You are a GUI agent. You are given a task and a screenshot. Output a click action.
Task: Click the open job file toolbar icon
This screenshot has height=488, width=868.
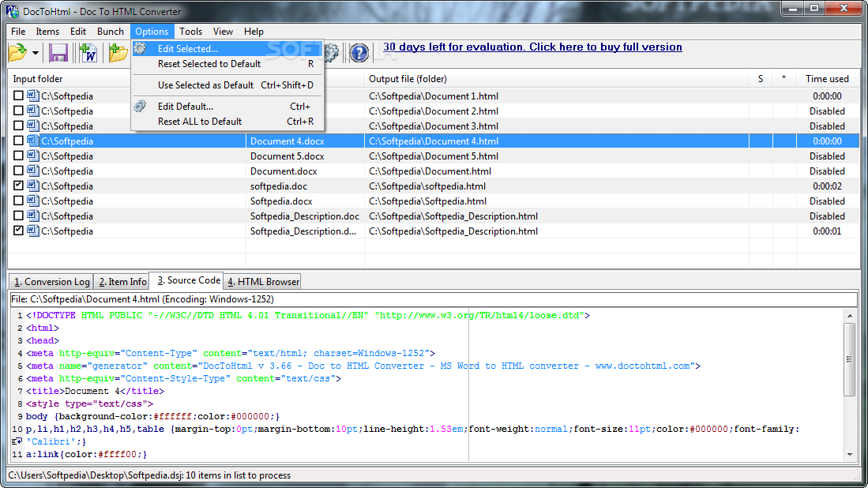17,53
